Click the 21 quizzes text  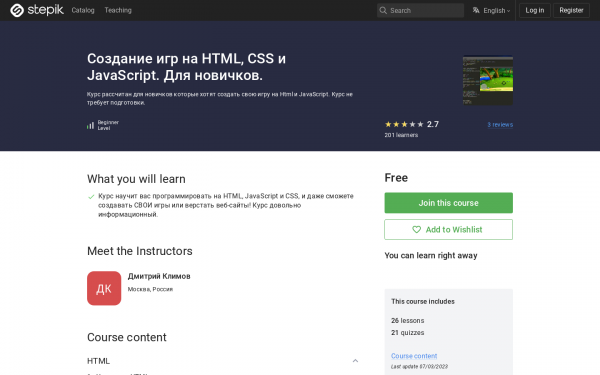click(408, 333)
